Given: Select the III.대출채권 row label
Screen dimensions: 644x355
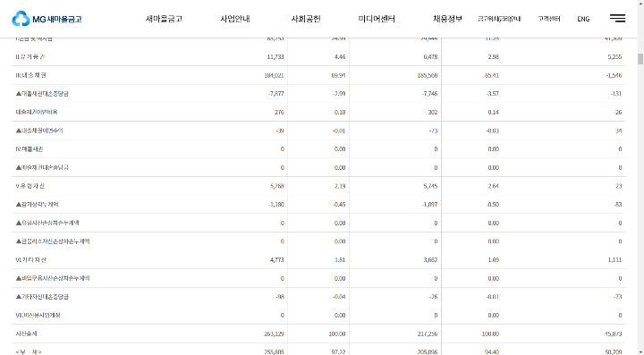Looking at the screenshot, I should point(30,75).
